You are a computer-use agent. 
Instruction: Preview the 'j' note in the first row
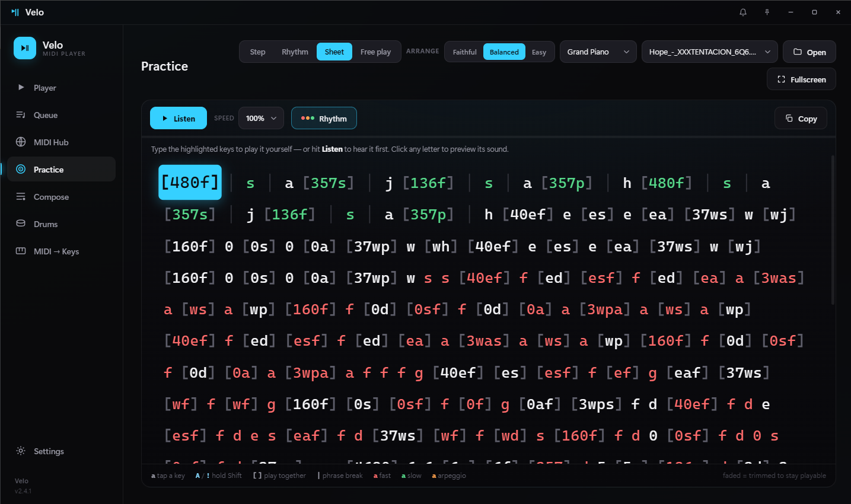pyautogui.click(x=389, y=183)
